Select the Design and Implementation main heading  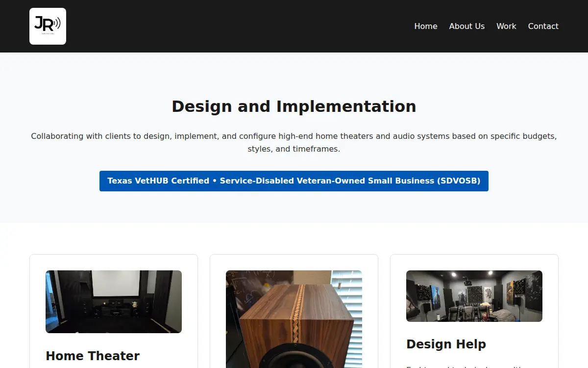294,106
